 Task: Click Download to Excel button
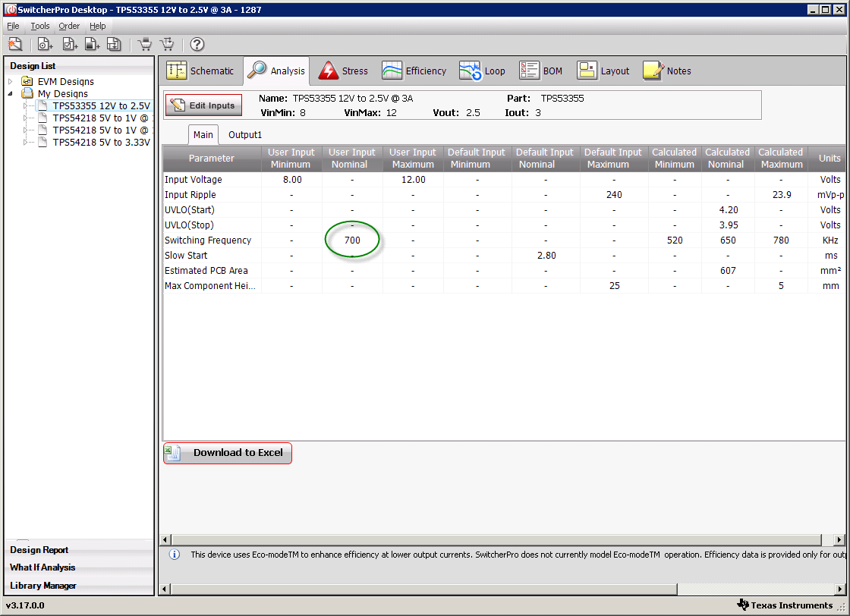tap(228, 453)
